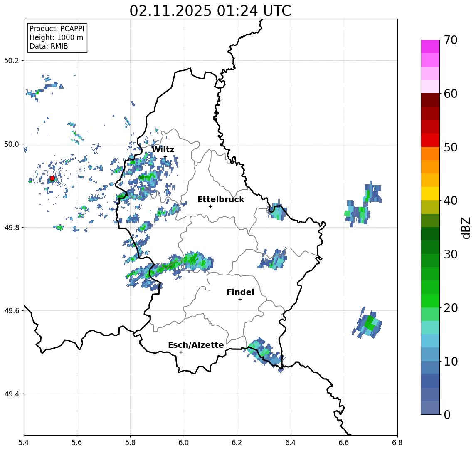The image size is (476, 451).
Task: Pick the dark maroon colorbar swatch just below 60
Action: tap(430, 100)
